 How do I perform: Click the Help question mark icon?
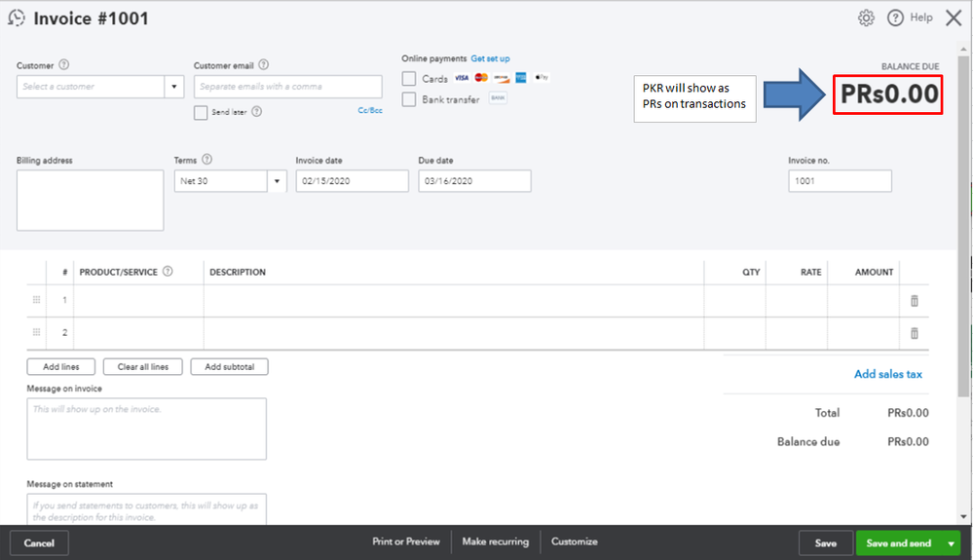pyautogui.click(x=895, y=18)
